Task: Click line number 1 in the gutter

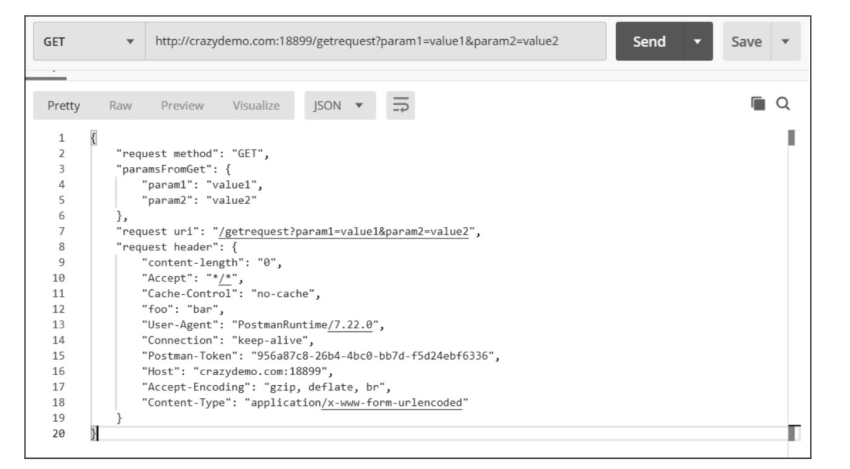Action: [x=62, y=138]
